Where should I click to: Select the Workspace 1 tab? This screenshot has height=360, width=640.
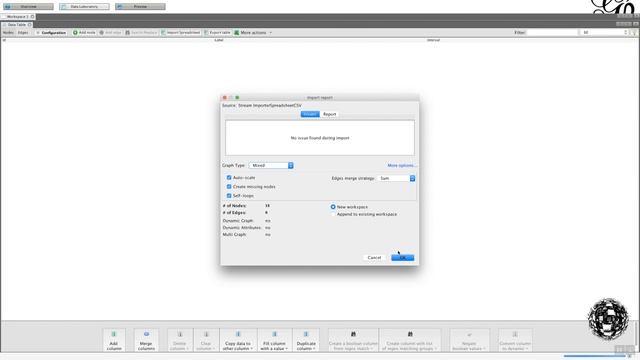(x=18, y=17)
